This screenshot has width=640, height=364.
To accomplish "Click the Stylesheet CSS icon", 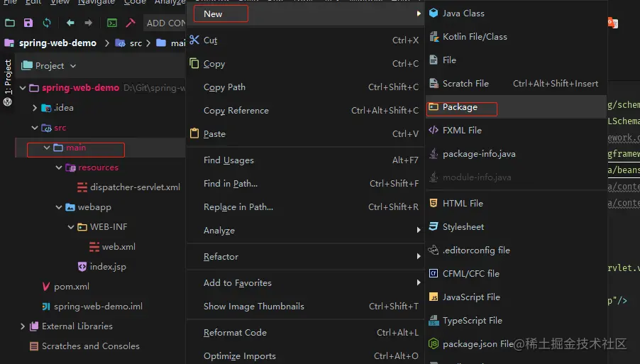I will point(434,226).
